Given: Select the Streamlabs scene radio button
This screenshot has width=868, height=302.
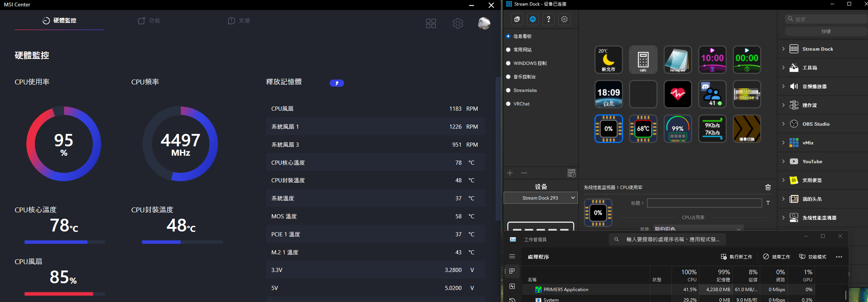Looking at the screenshot, I should (x=508, y=90).
